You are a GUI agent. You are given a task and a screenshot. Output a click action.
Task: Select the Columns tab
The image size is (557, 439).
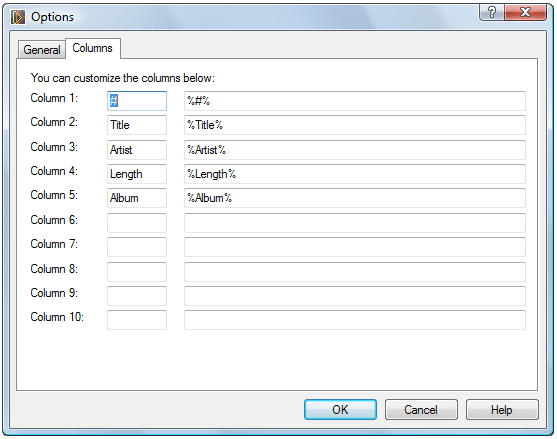[x=93, y=48]
